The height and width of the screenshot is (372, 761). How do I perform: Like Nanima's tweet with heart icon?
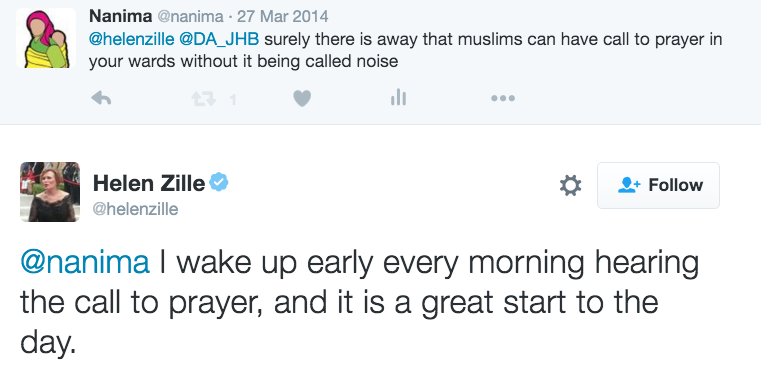302,99
